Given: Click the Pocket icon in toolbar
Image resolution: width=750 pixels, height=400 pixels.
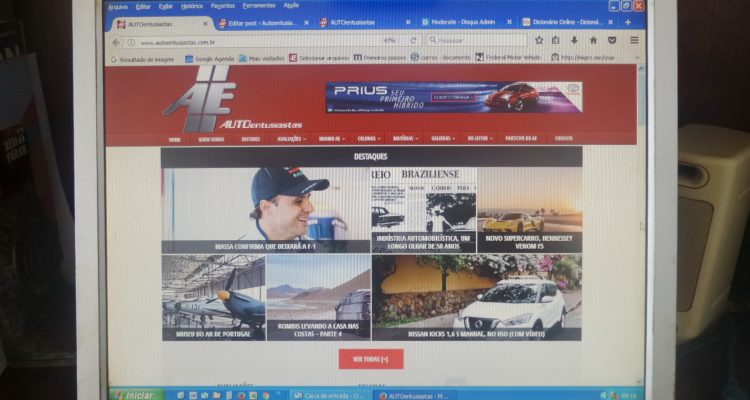Looking at the screenshot, I should (x=611, y=40).
